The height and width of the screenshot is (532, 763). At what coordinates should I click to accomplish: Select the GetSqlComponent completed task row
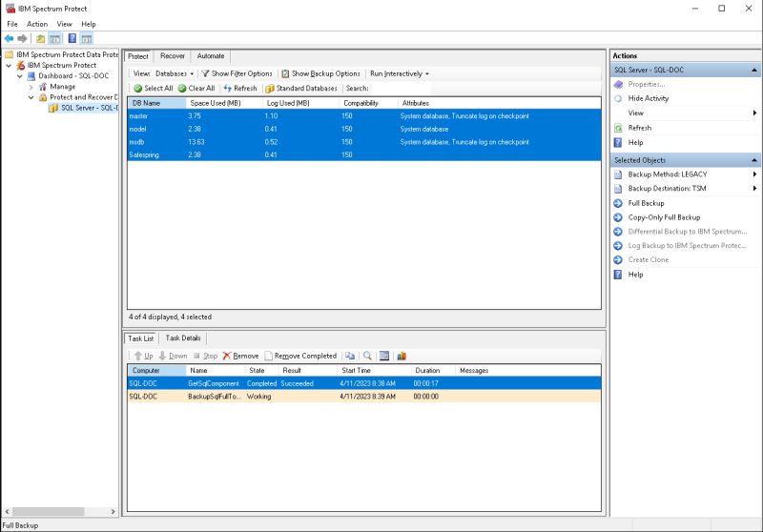coord(364,383)
